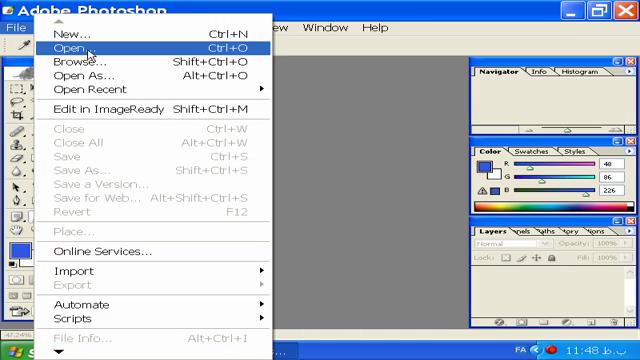640x360 pixels.
Task: Jump to ImageReady from the toolbox
Action: coord(19,312)
